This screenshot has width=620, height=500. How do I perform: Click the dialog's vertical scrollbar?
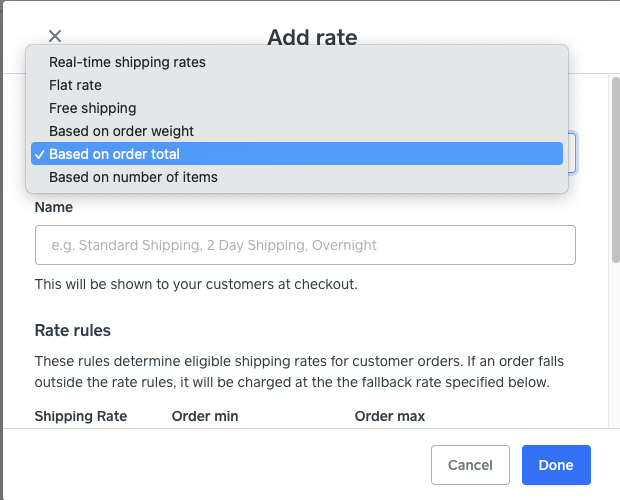[615, 170]
